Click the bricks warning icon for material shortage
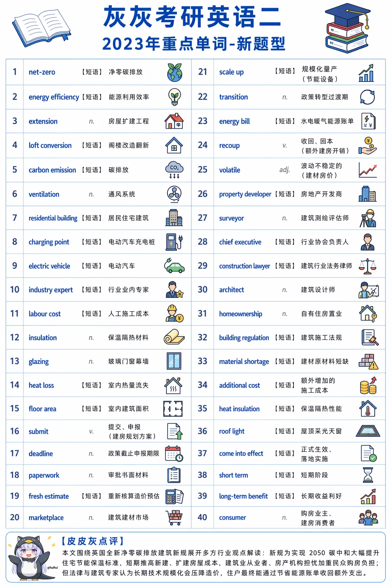This screenshot has height=588, width=392. 368,361
